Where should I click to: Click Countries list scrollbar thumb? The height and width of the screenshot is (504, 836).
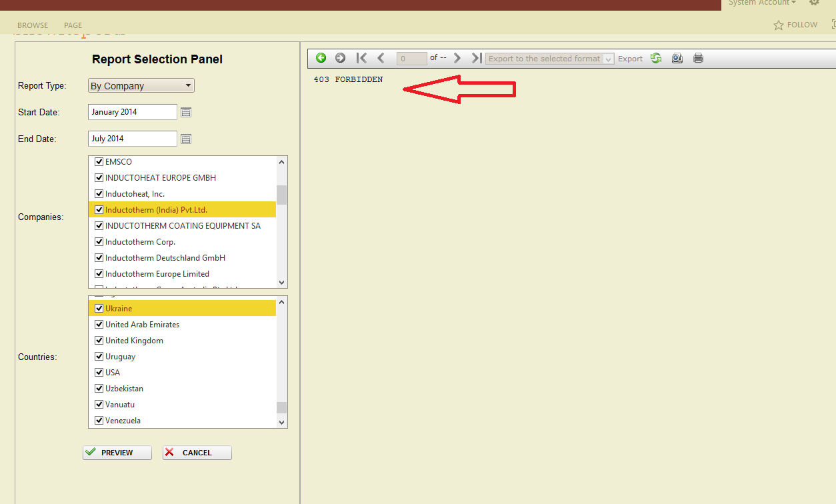click(x=281, y=407)
